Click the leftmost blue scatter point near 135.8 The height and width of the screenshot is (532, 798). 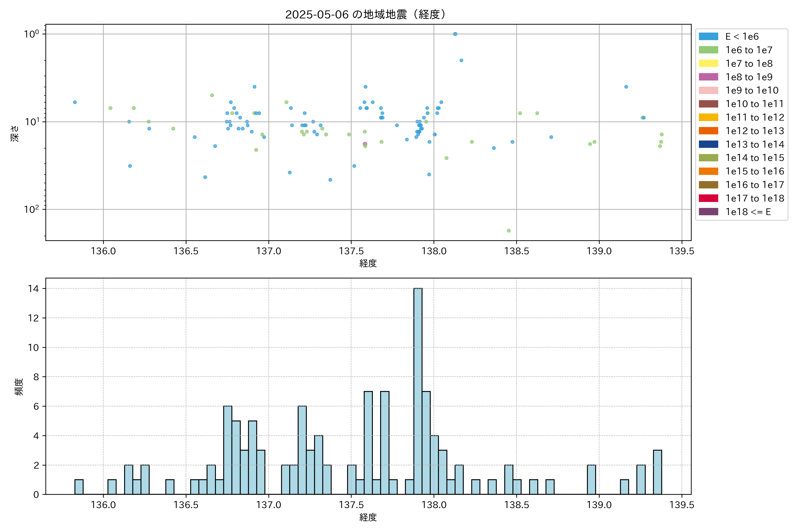[75, 102]
